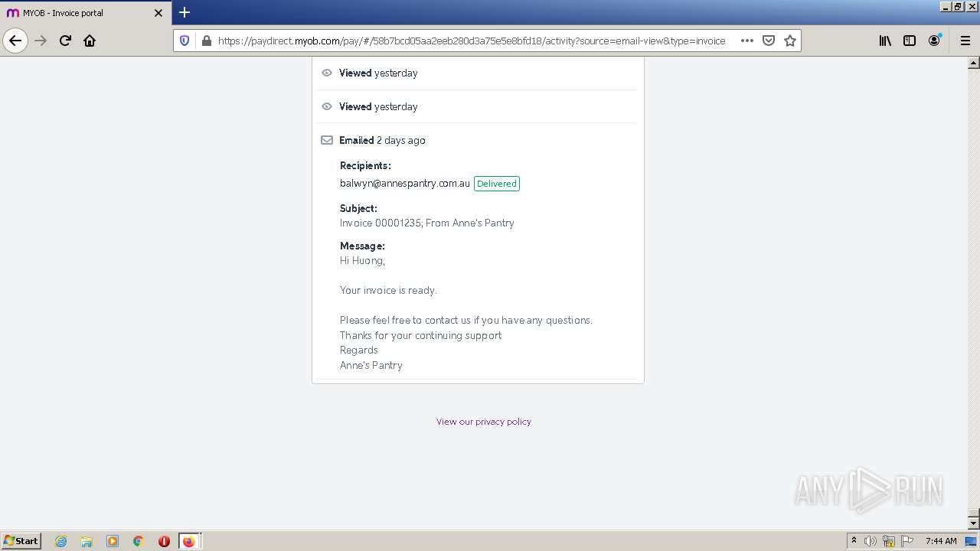Click the URL address bar

click(472, 41)
